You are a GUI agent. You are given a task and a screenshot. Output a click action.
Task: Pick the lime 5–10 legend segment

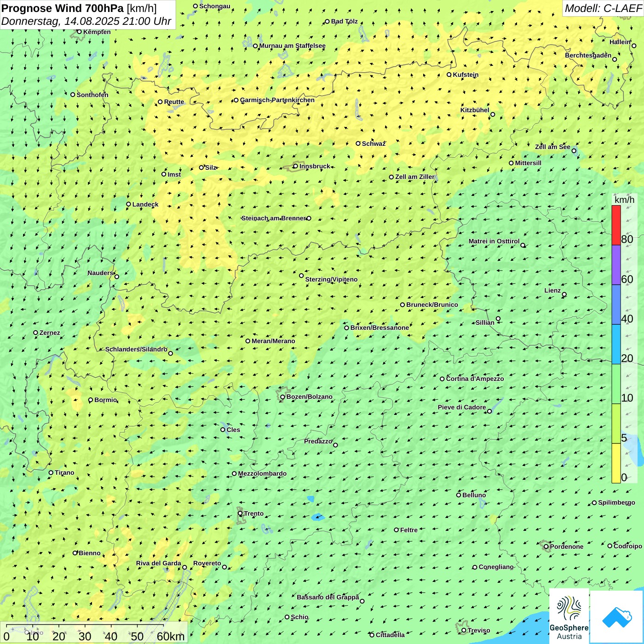click(616, 424)
